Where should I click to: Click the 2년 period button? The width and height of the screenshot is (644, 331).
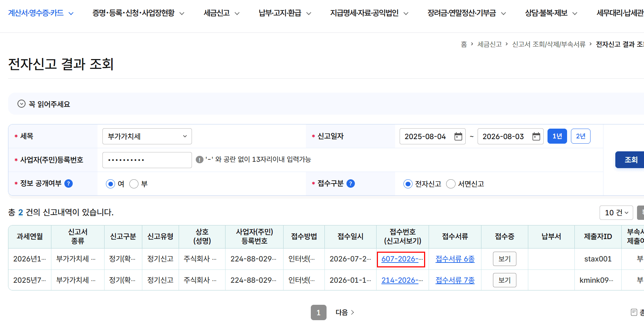coord(581,136)
